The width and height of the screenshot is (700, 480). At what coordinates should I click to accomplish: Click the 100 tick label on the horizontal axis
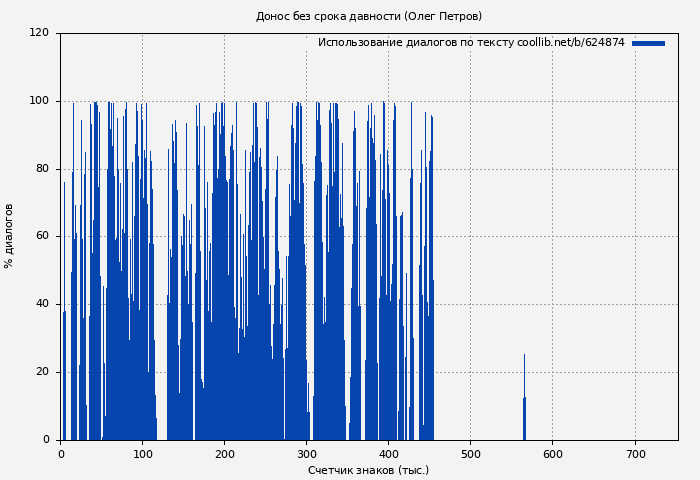coord(142,454)
